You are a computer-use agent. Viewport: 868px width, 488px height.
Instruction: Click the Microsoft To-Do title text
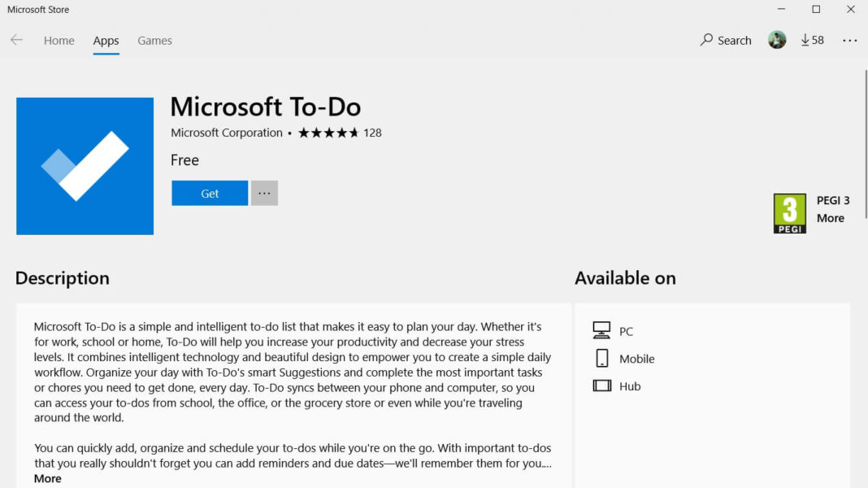(266, 107)
